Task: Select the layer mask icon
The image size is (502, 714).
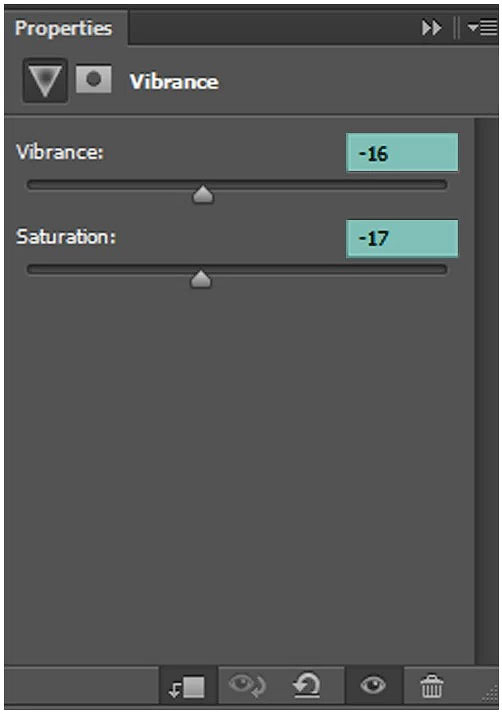Action: (93, 79)
